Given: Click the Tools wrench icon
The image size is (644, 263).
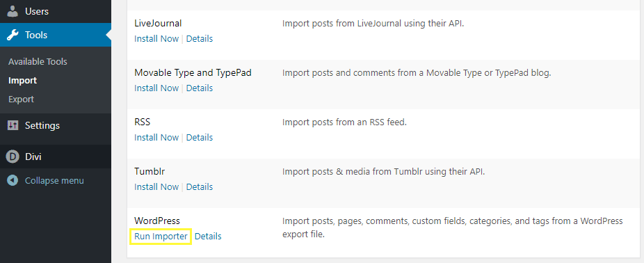Looking at the screenshot, I should (x=13, y=35).
